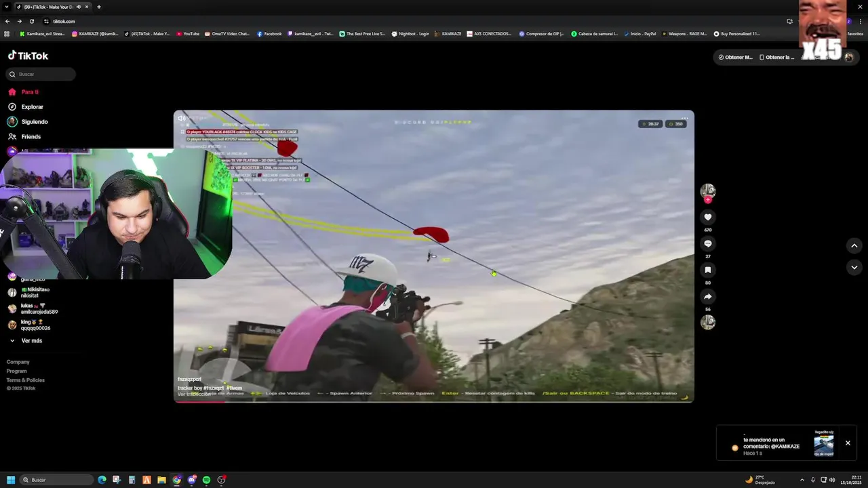Click the TikTok logo
The width and height of the screenshot is (868, 488).
(x=28, y=56)
